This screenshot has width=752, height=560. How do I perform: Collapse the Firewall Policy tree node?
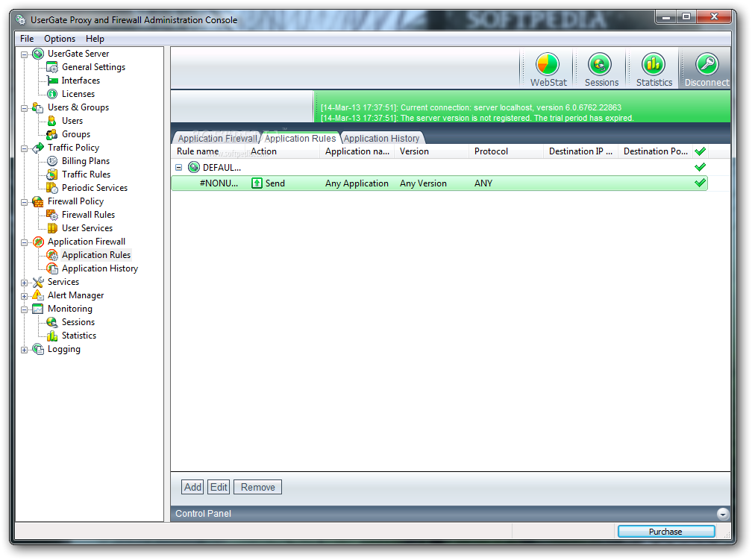(24, 202)
